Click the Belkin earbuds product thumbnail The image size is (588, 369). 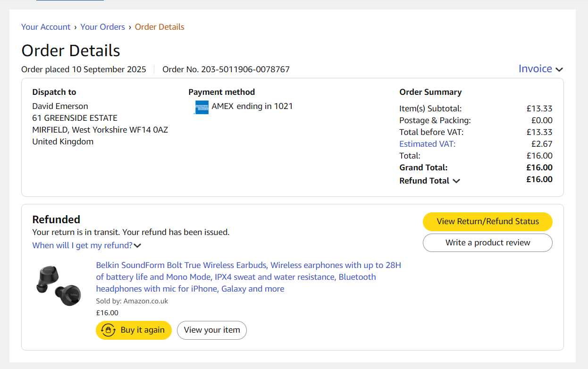click(59, 286)
